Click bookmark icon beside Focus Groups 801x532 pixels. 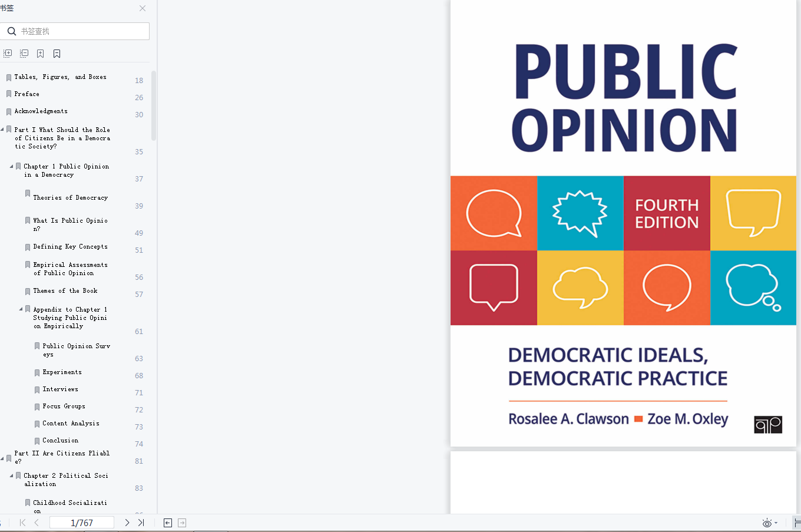(x=37, y=407)
